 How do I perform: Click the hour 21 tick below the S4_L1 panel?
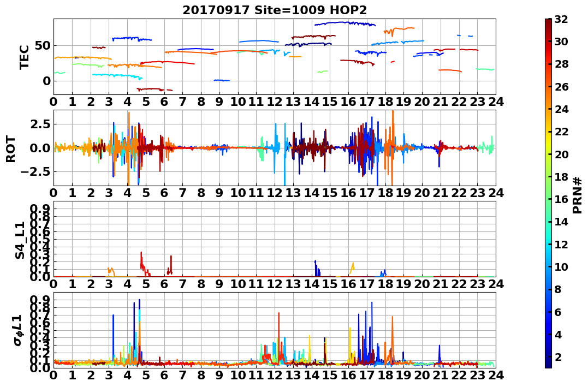(x=441, y=284)
